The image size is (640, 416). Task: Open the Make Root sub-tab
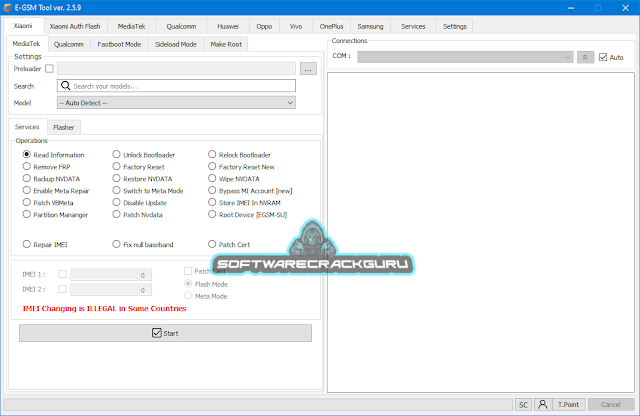click(226, 44)
